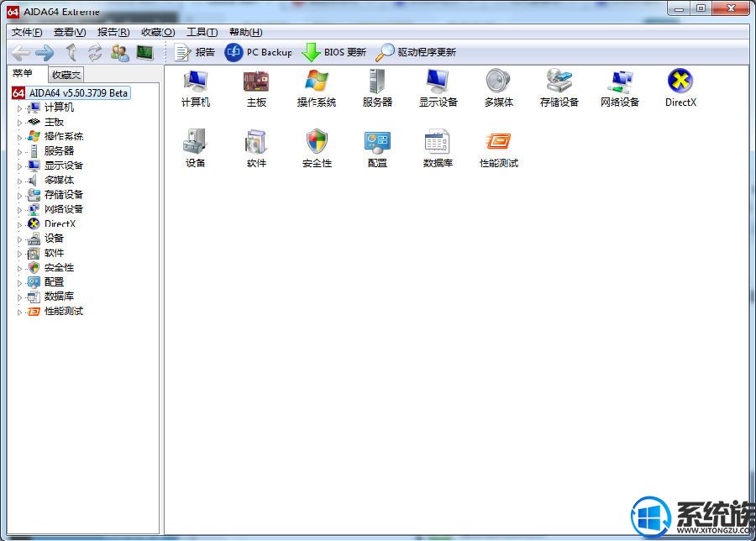Click the 报告 report toolbar button
This screenshot has width=756, height=541.
pos(194,52)
